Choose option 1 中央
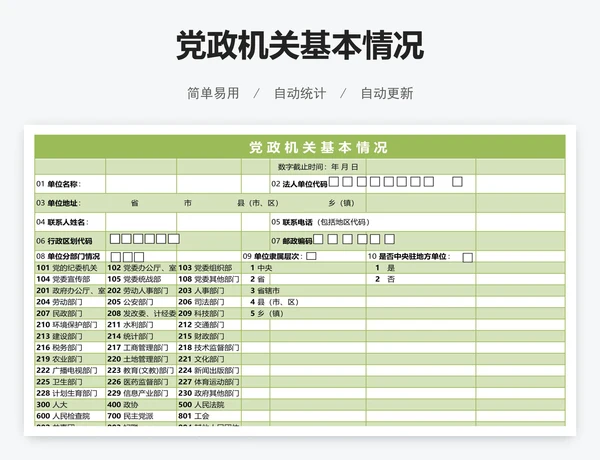Viewport: 600px width, 460px height. tap(261, 268)
